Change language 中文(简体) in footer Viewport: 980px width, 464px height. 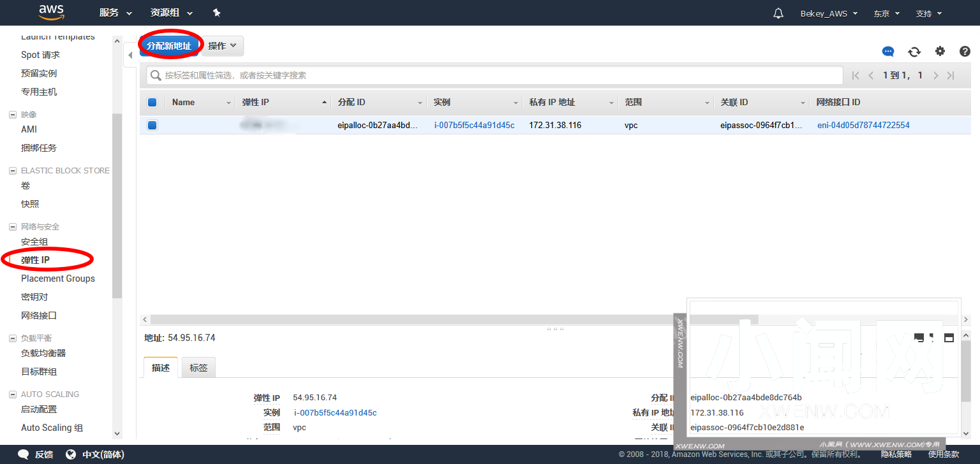pos(103,454)
